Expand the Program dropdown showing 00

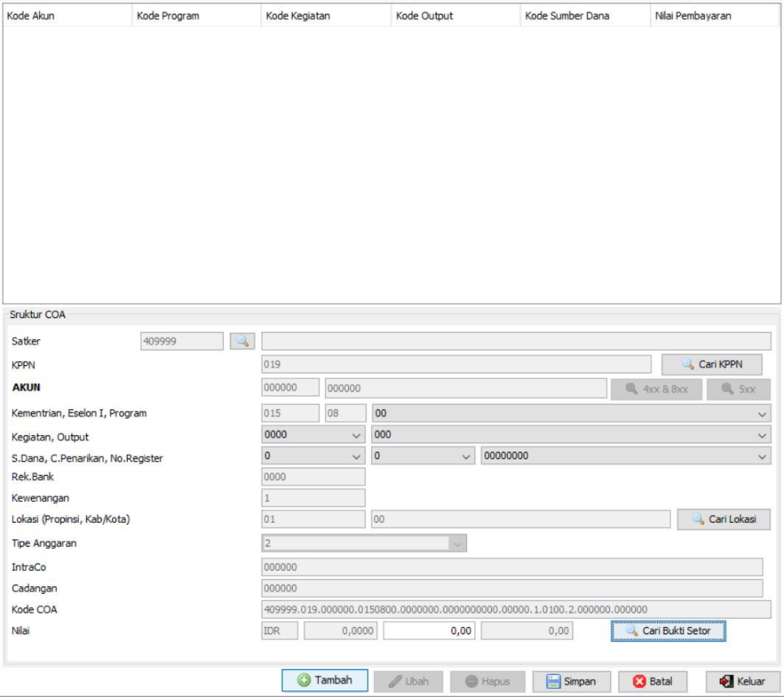point(761,414)
